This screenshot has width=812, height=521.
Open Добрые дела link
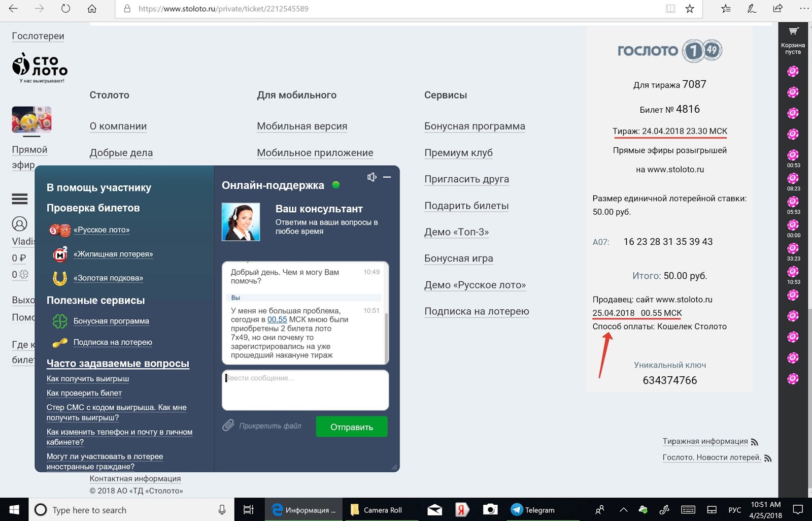click(x=121, y=152)
